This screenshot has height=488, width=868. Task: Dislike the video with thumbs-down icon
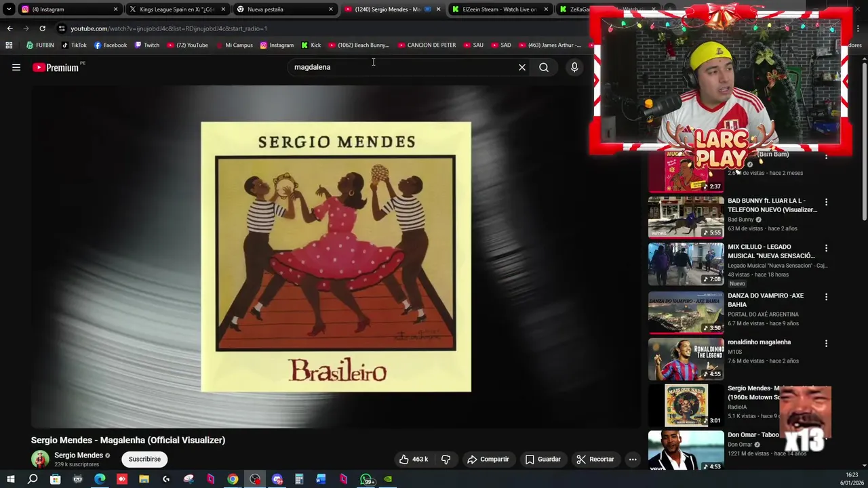(x=446, y=459)
